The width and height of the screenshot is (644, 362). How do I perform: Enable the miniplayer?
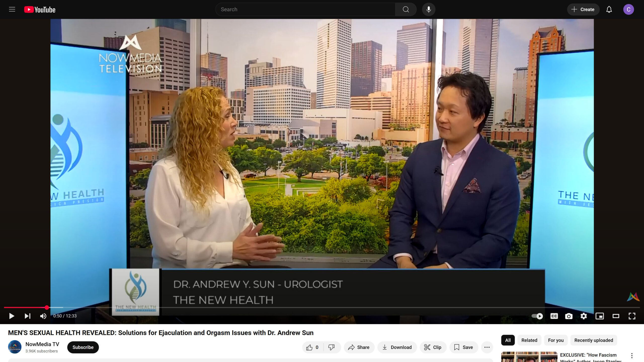pyautogui.click(x=599, y=316)
